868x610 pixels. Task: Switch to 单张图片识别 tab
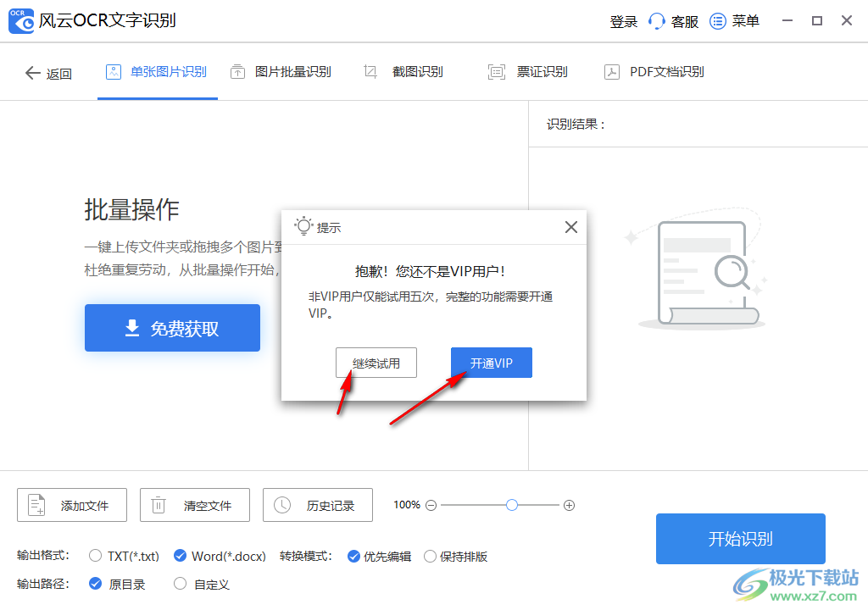coord(157,72)
